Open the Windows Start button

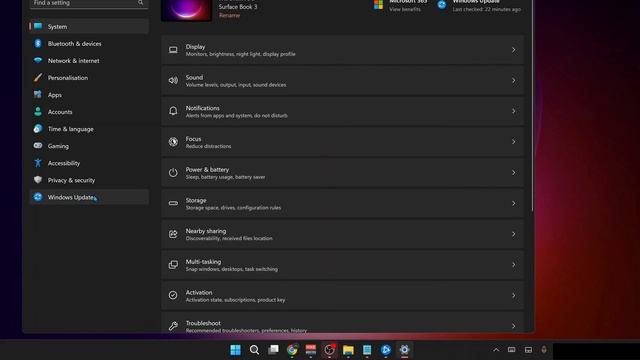click(236, 350)
